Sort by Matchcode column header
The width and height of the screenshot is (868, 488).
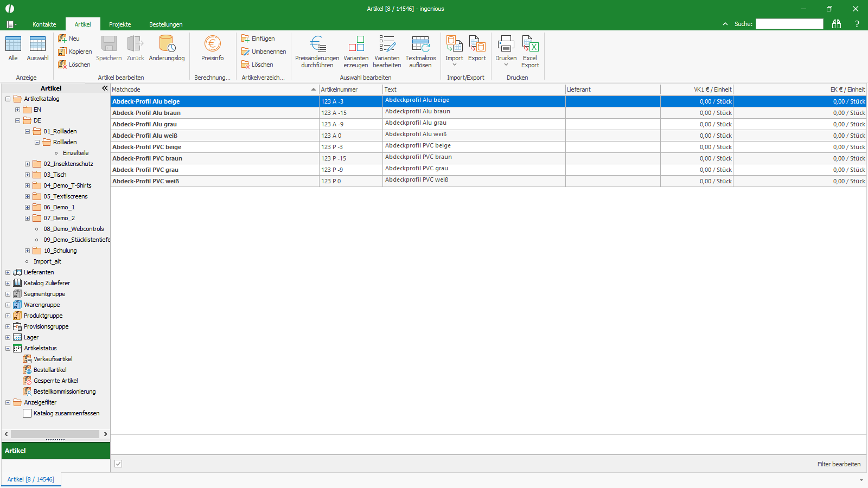(215, 89)
